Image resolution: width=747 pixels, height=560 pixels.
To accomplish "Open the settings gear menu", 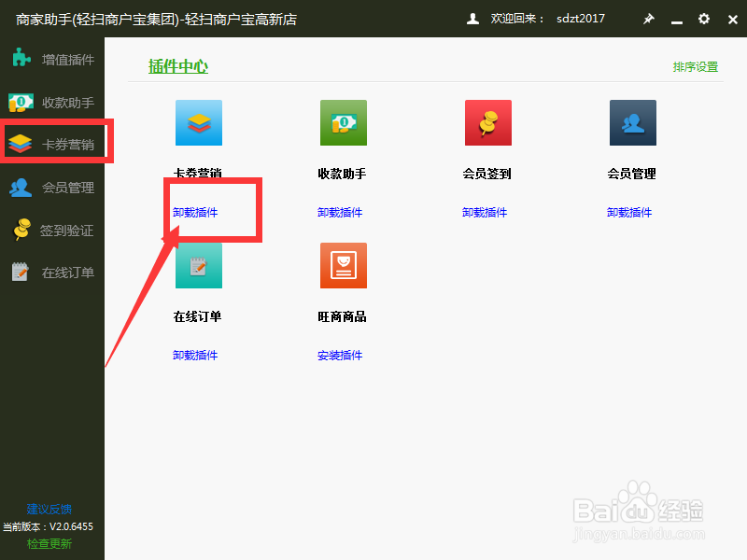I will [x=704, y=18].
